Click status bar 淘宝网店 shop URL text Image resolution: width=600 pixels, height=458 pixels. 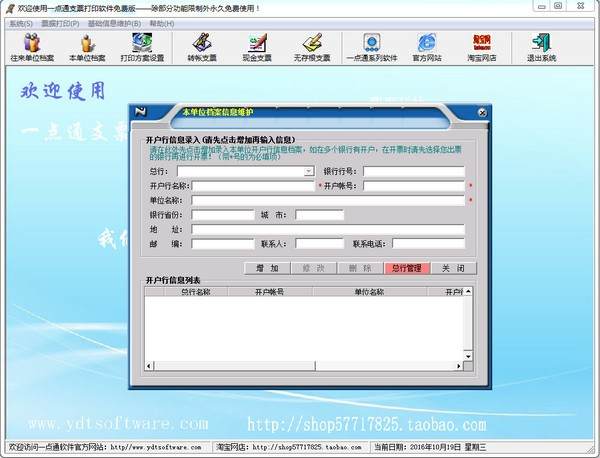click(289, 447)
